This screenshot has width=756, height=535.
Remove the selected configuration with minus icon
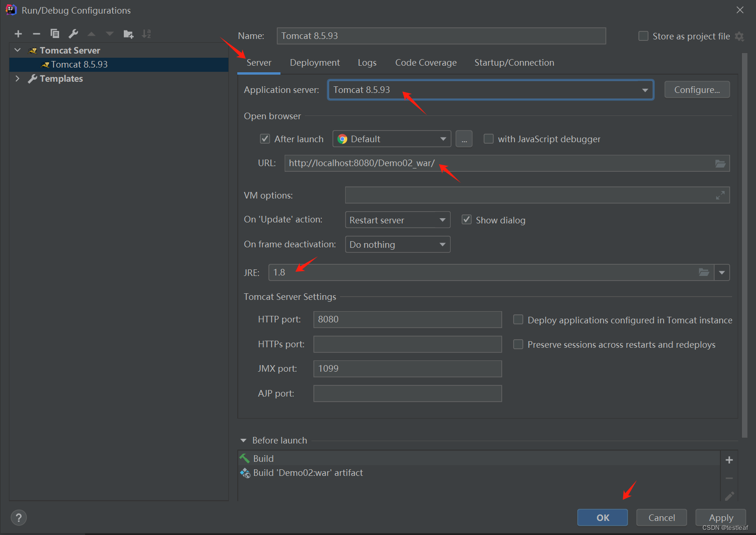tap(37, 34)
